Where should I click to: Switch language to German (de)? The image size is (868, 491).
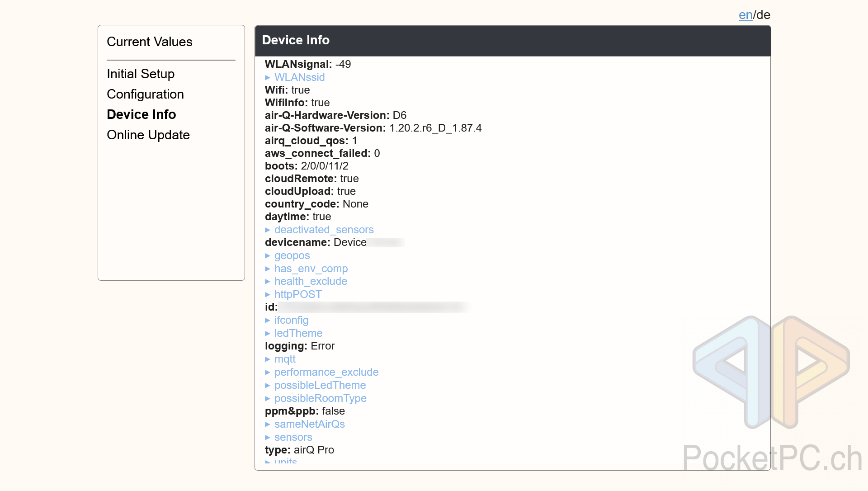pyautogui.click(x=764, y=15)
